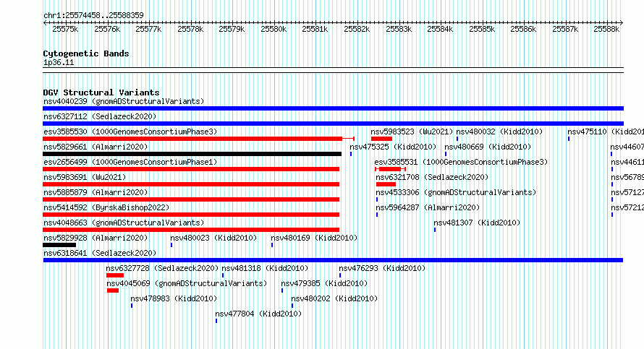Screen dimensions: 644x349
Task: Click the nsv6318641 Sedlazeck2020 label
Action: pos(100,253)
